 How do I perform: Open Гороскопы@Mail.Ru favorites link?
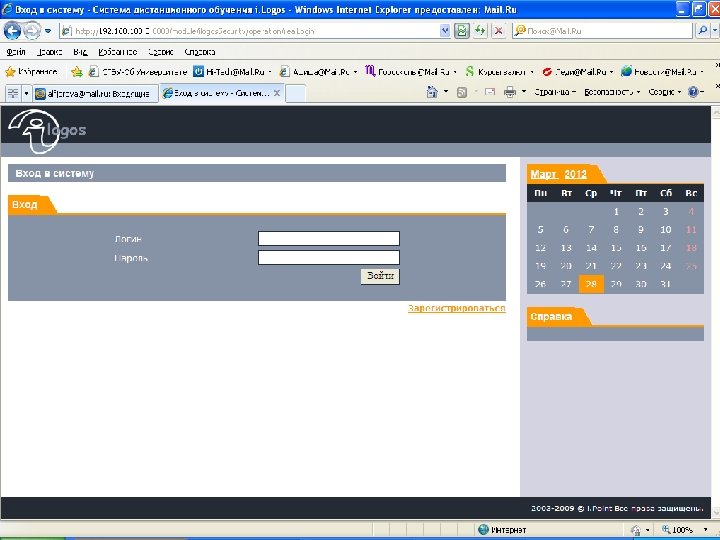408,72
